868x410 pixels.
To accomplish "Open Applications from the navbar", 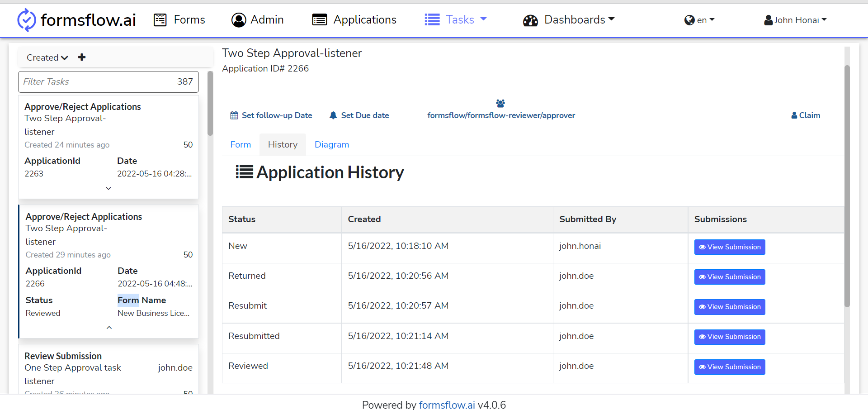I will (354, 19).
